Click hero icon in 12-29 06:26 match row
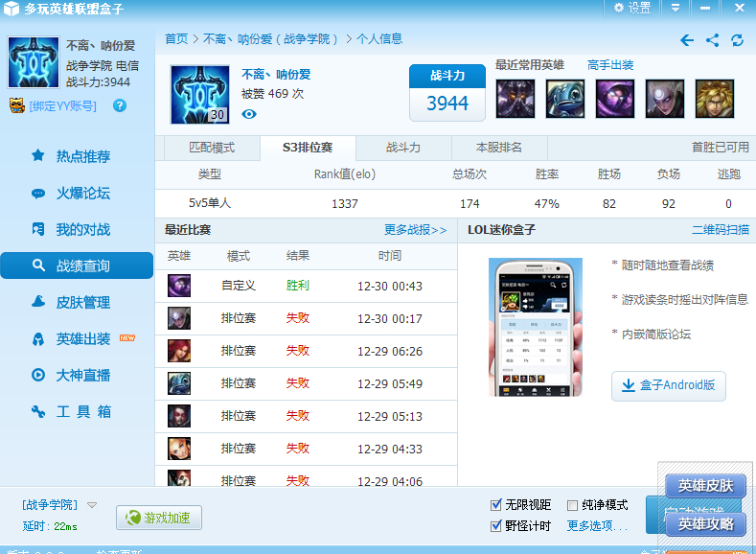 [179, 351]
